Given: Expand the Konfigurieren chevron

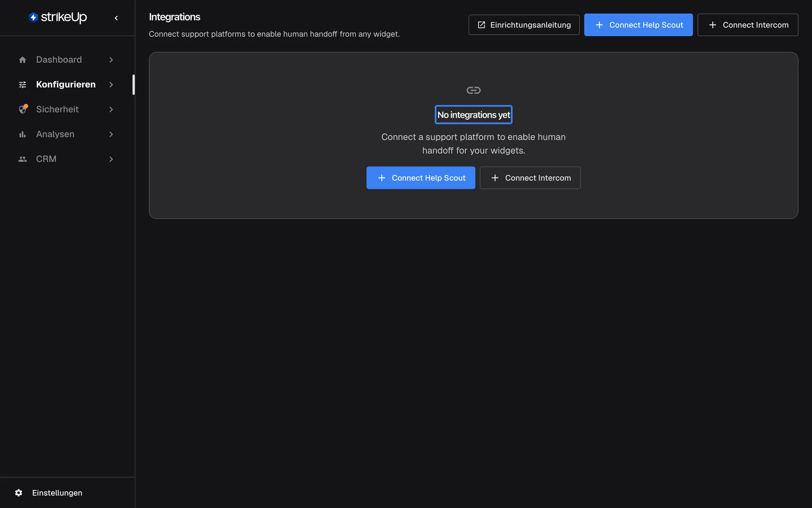Looking at the screenshot, I should 111,84.
